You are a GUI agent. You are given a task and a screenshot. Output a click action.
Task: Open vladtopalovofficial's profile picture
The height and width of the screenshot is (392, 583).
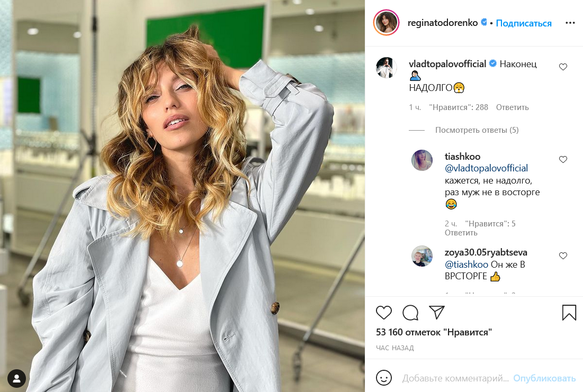387,68
